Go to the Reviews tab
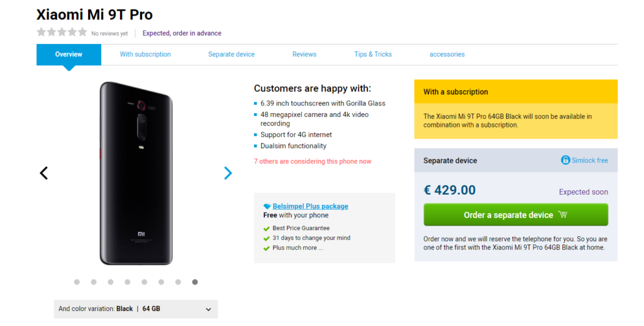Viewport: 644px width, 326px height. 304,55
